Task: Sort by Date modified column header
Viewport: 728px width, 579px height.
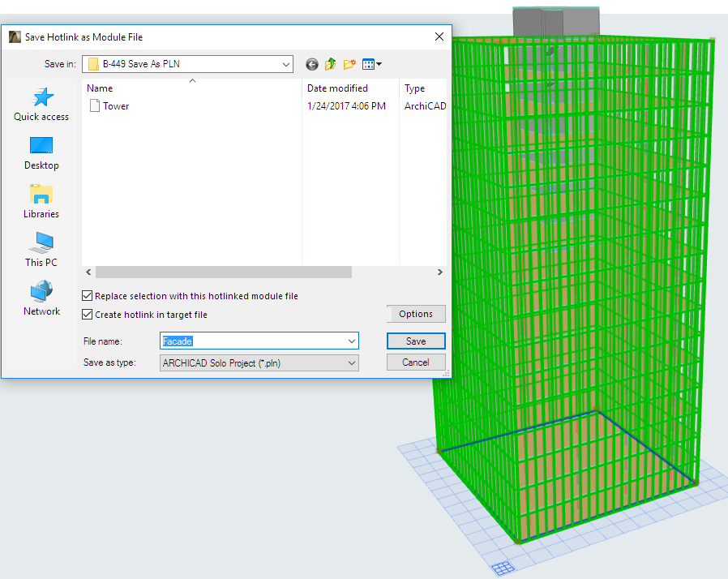Action: (337, 88)
